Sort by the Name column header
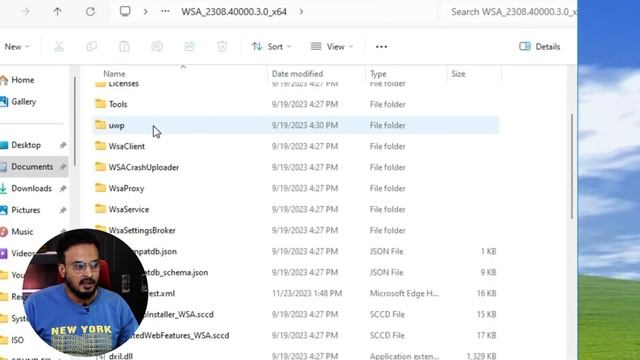 114,74
